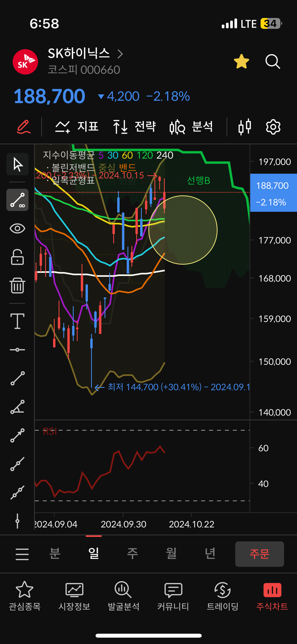Tap the 지수이동평균 indicator label
297x644 pixels.
[x=68, y=155]
